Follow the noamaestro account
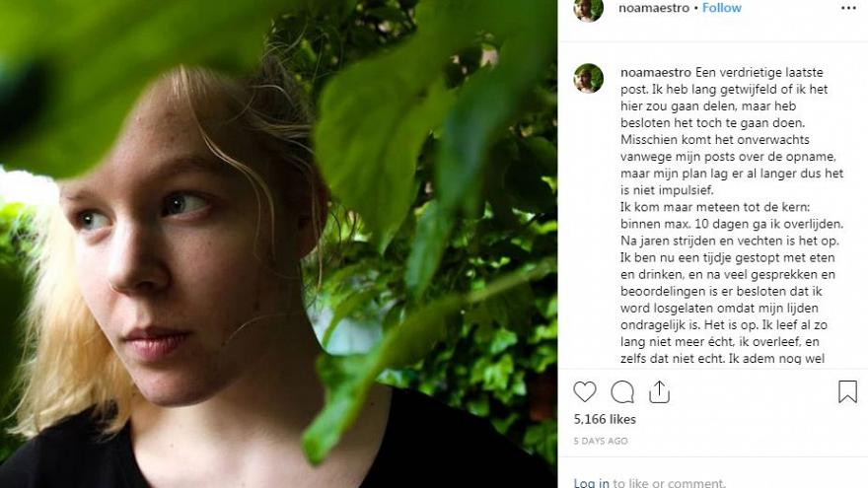Image resolution: width=868 pixels, height=488 pixels. [721, 8]
